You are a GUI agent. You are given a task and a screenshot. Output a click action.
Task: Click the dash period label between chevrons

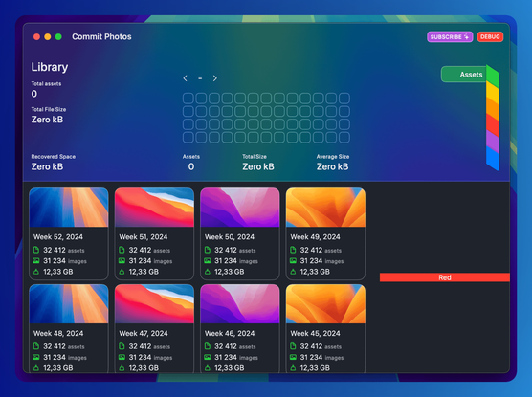200,78
